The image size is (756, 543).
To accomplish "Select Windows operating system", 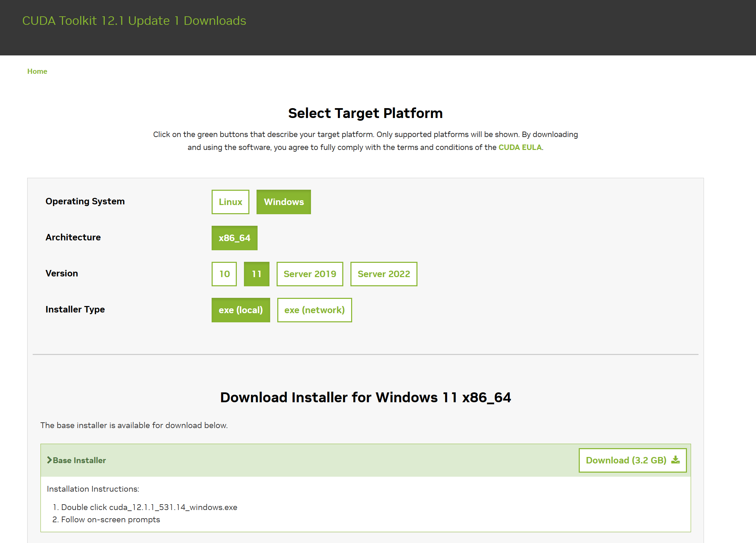I will [x=284, y=202].
